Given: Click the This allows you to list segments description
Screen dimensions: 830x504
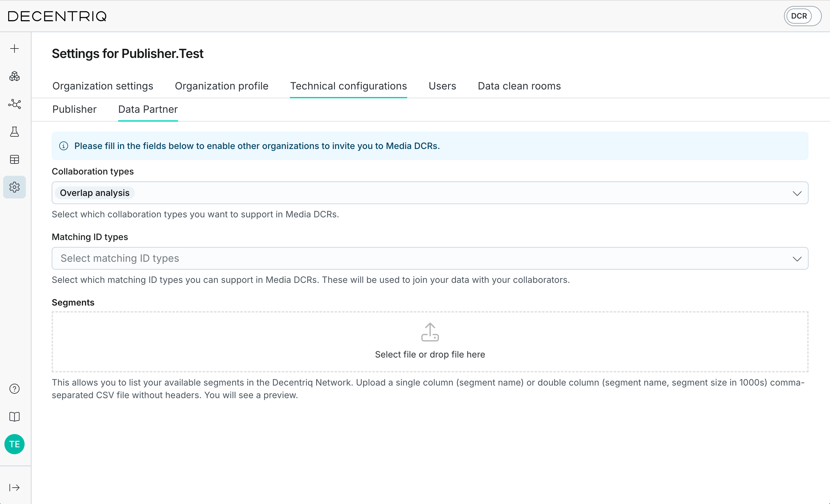Looking at the screenshot, I should (x=428, y=388).
